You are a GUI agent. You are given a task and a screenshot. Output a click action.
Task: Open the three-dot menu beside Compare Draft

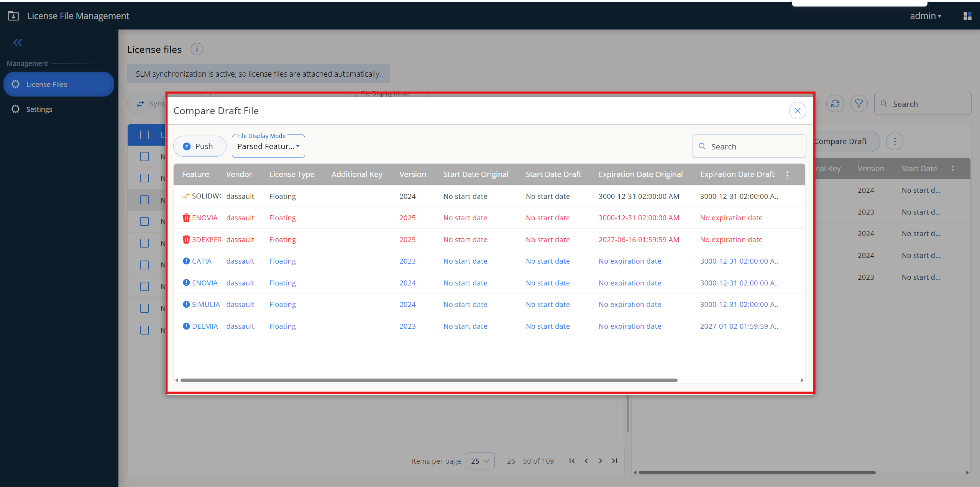pyautogui.click(x=895, y=141)
